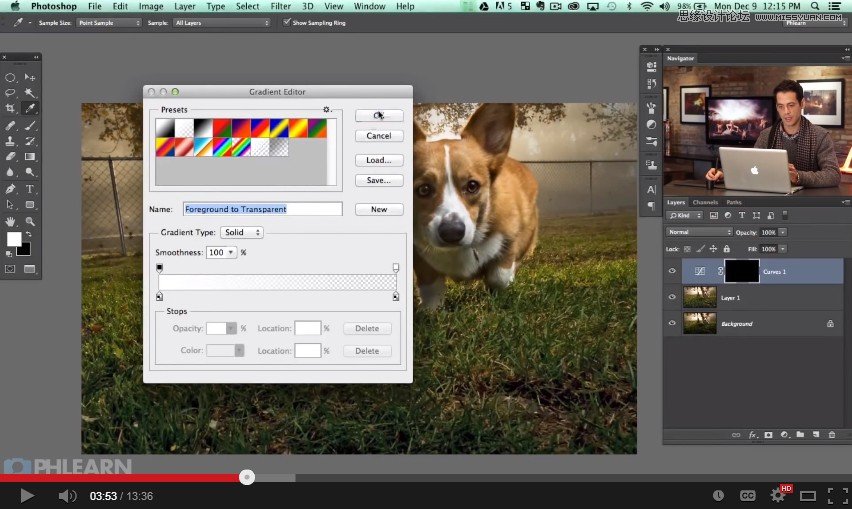Select the Type tool
Viewport: 852px width, 509px height.
click(30, 189)
